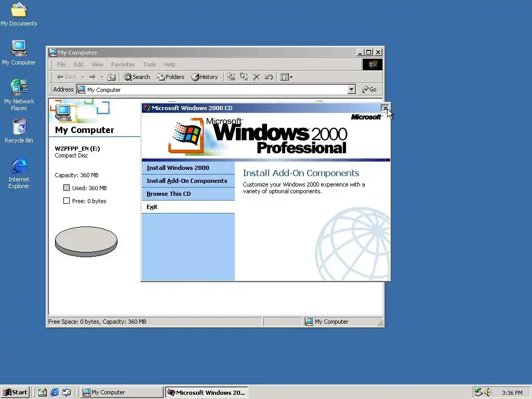The height and width of the screenshot is (399, 532).
Task: Minimize the My Computer window
Action: pyautogui.click(x=361, y=52)
